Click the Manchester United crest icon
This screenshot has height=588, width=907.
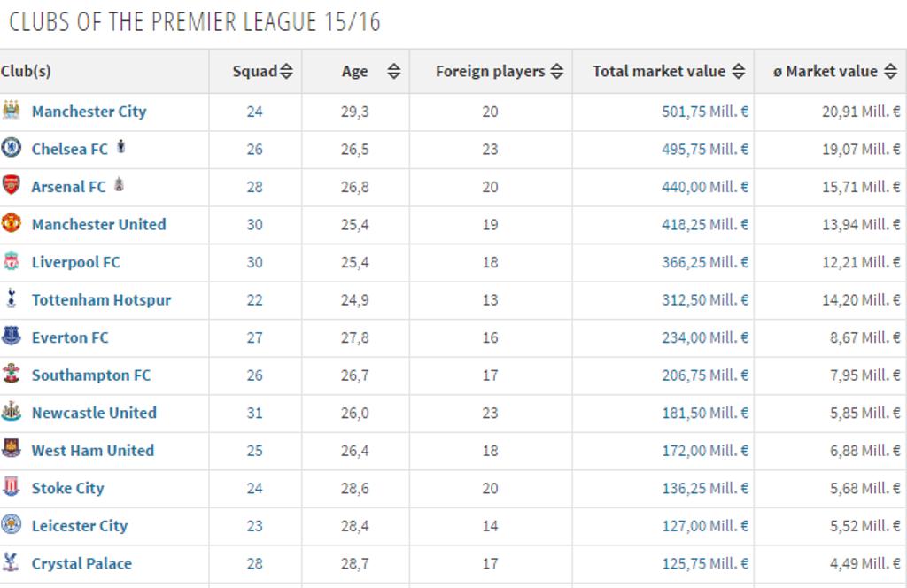click(x=11, y=223)
